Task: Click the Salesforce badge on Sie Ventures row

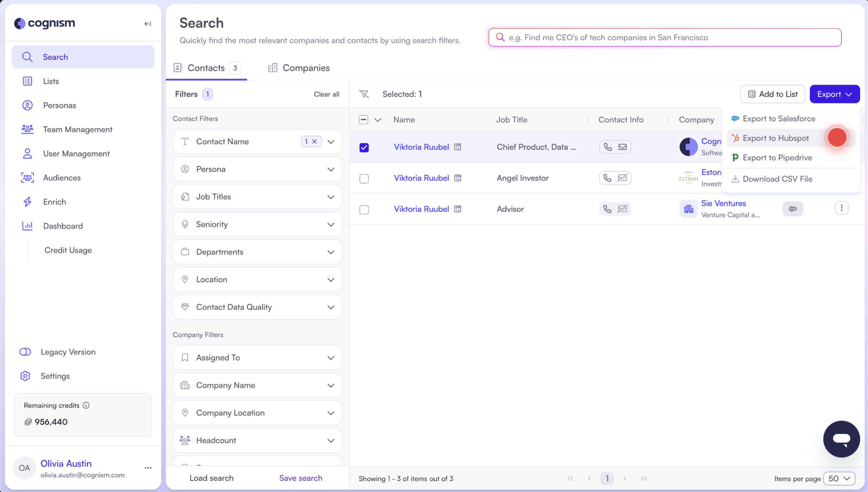Action: tap(793, 209)
